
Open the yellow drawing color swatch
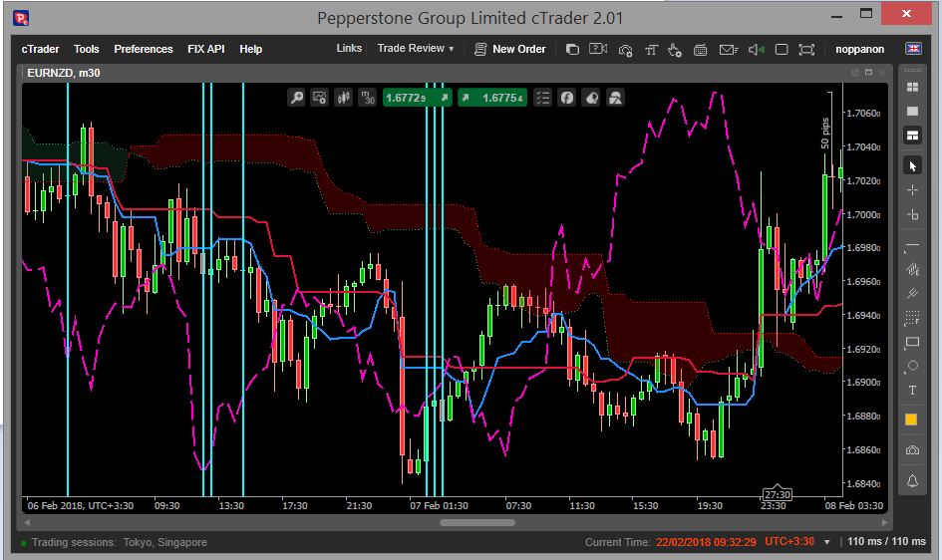pos(911,420)
